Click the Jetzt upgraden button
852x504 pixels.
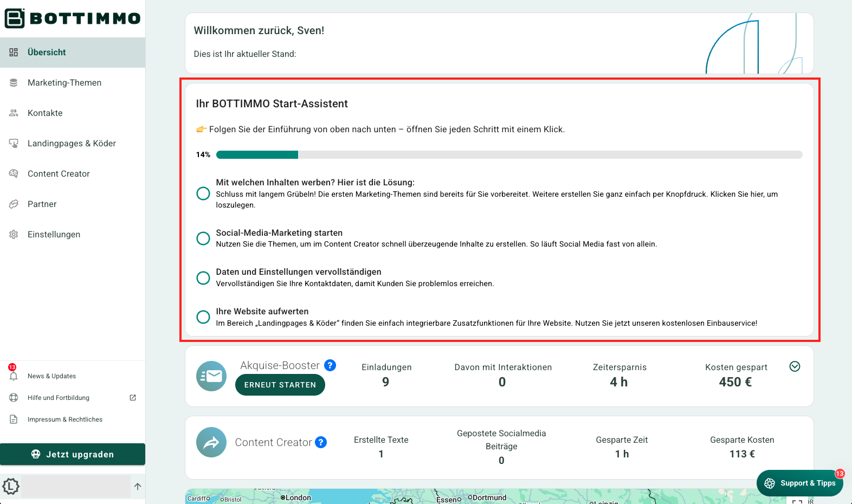tap(73, 454)
